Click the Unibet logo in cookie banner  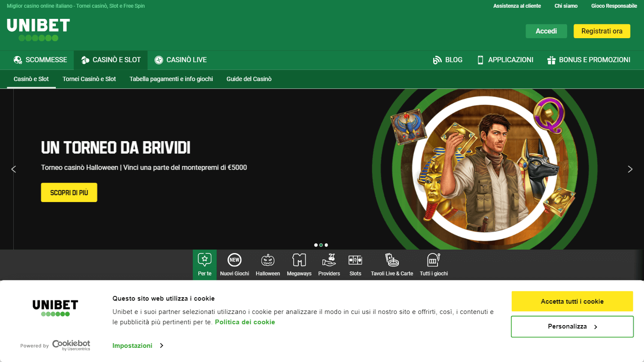click(55, 308)
